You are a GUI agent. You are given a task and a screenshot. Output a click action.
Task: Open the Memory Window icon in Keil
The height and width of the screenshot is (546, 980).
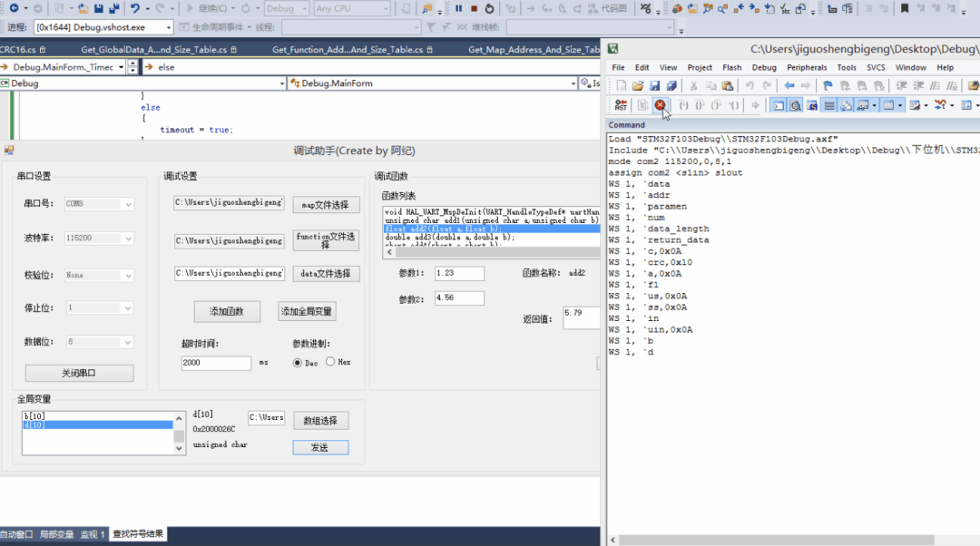889,104
